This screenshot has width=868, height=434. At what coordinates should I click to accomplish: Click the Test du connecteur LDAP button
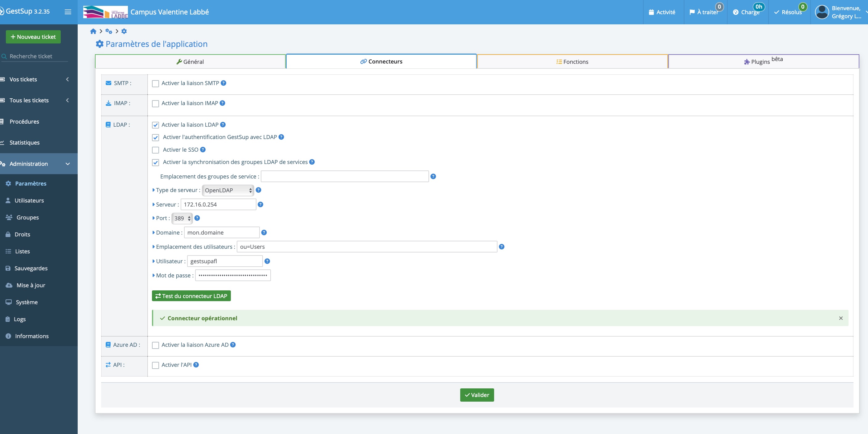tap(191, 296)
